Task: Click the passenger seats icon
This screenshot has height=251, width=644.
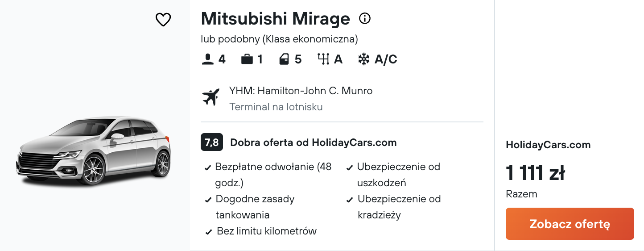Action: [x=207, y=59]
